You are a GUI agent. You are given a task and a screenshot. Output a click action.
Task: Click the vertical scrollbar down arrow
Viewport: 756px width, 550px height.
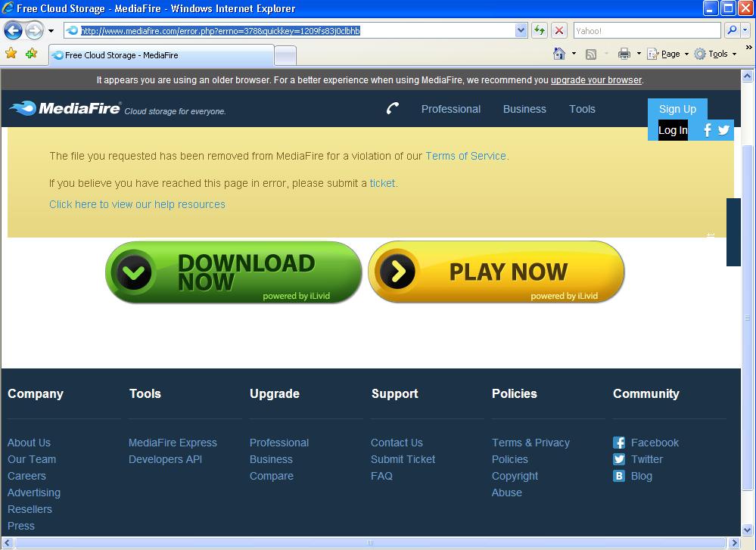coord(748,530)
